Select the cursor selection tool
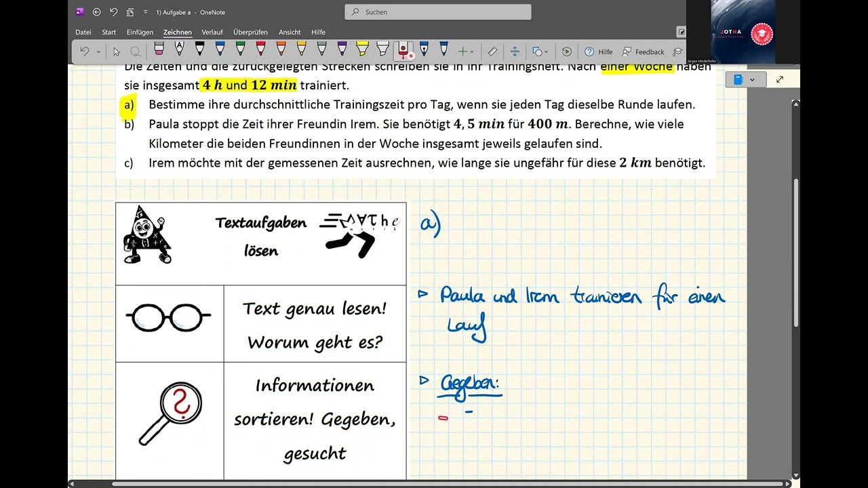 point(117,52)
